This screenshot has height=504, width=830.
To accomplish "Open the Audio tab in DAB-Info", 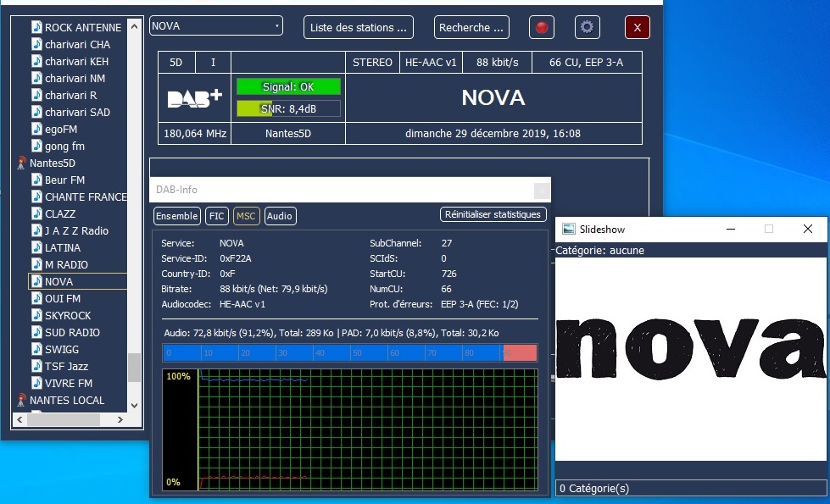I will pos(280,216).
